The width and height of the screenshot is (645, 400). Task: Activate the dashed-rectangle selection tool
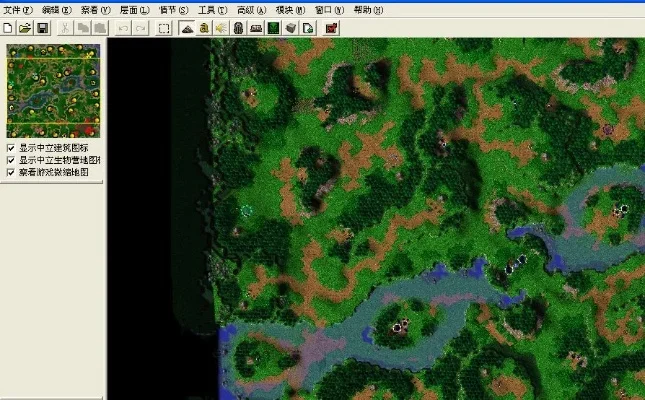click(x=164, y=28)
